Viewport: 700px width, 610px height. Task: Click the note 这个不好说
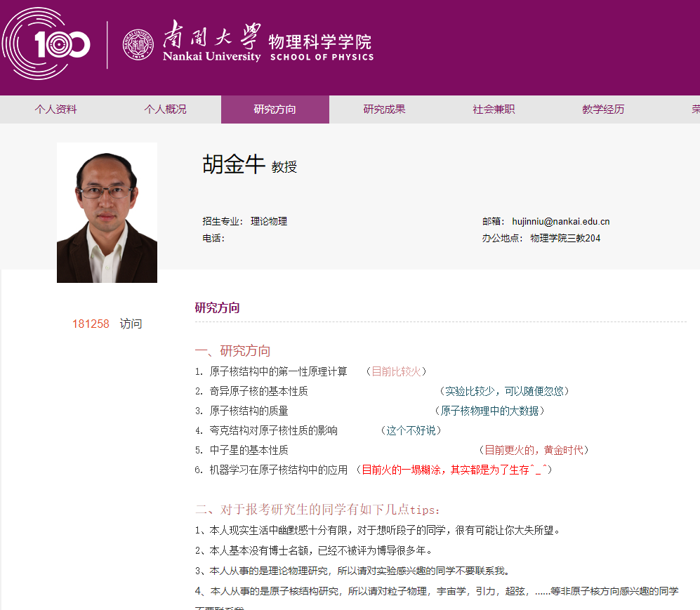pyautogui.click(x=411, y=430)
